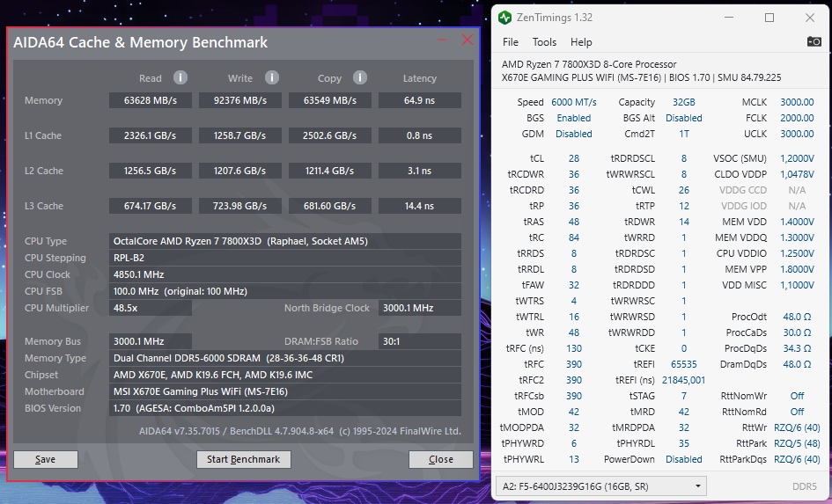Click Memory Copy value 63549 MB/s

coord(329,100)
